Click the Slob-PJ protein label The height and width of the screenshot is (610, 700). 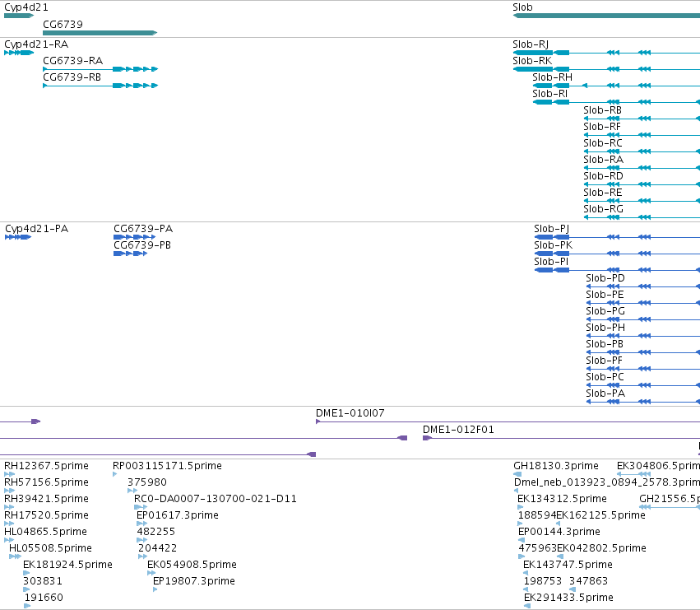[551, 229]
